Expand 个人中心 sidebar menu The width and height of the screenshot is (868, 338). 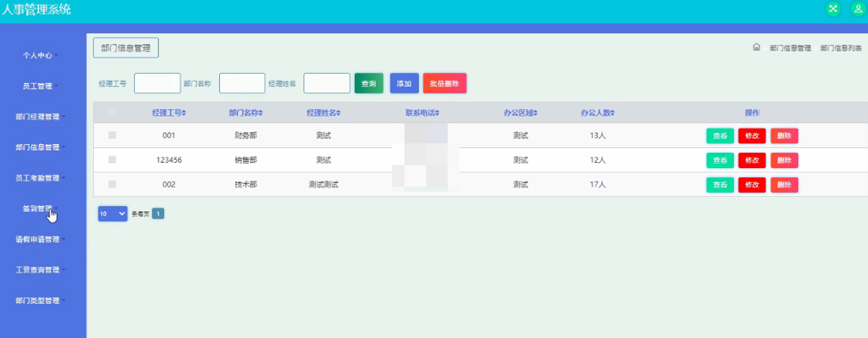(x=41, y=55)
